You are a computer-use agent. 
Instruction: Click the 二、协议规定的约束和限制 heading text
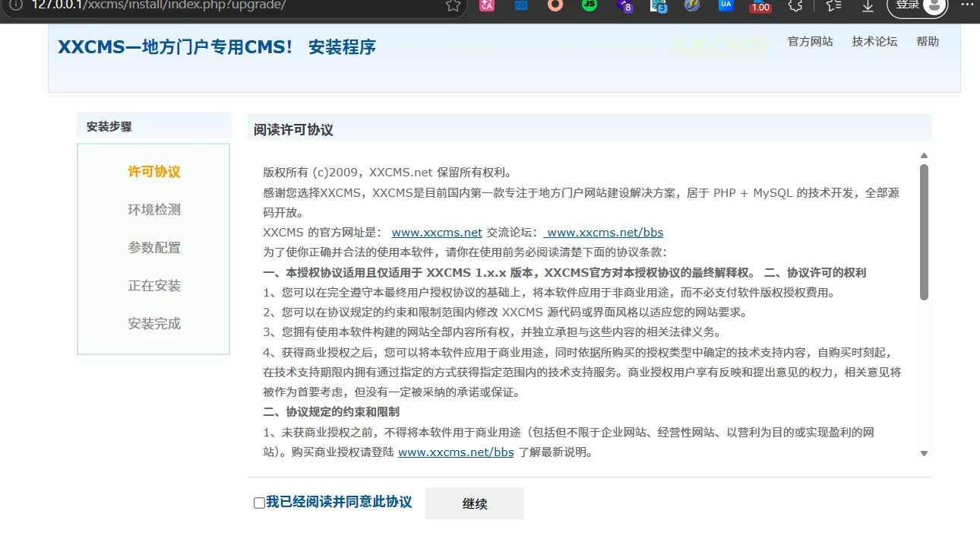coord(331,411)
